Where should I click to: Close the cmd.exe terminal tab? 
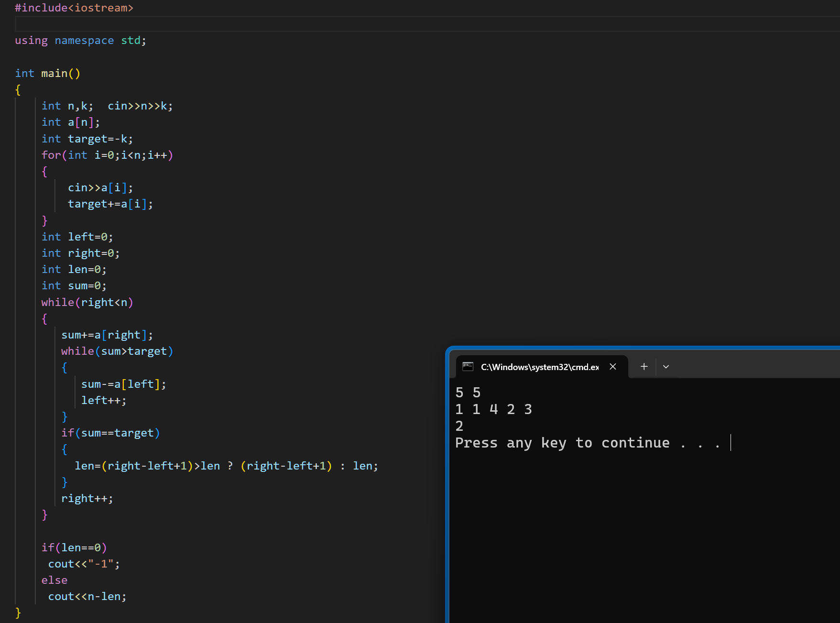[613, 367]
